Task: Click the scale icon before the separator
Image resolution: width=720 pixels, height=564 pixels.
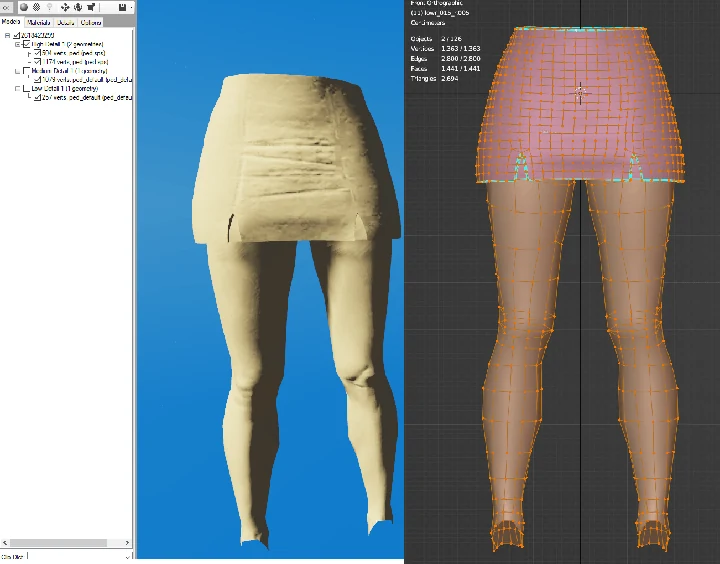Action: (x=91, y=7)
